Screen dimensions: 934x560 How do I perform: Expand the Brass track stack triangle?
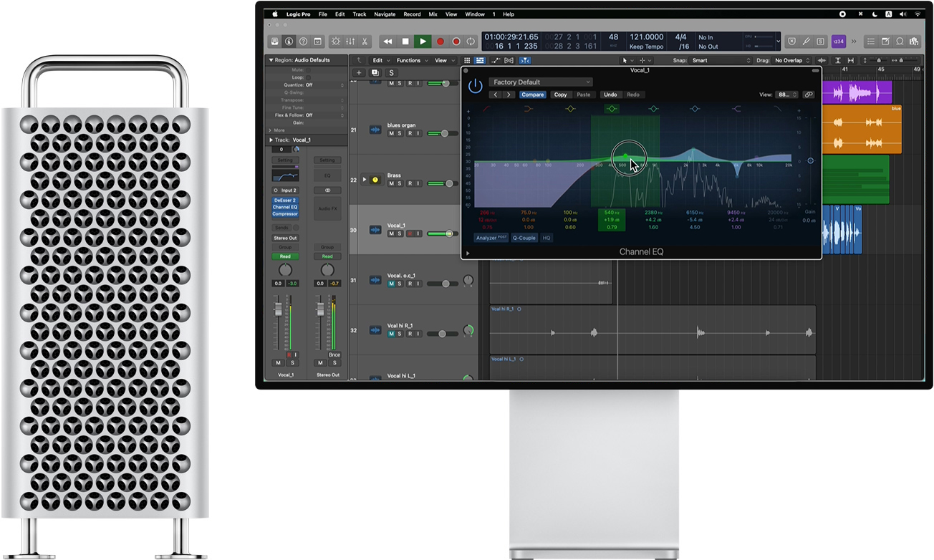coord(364,180)
